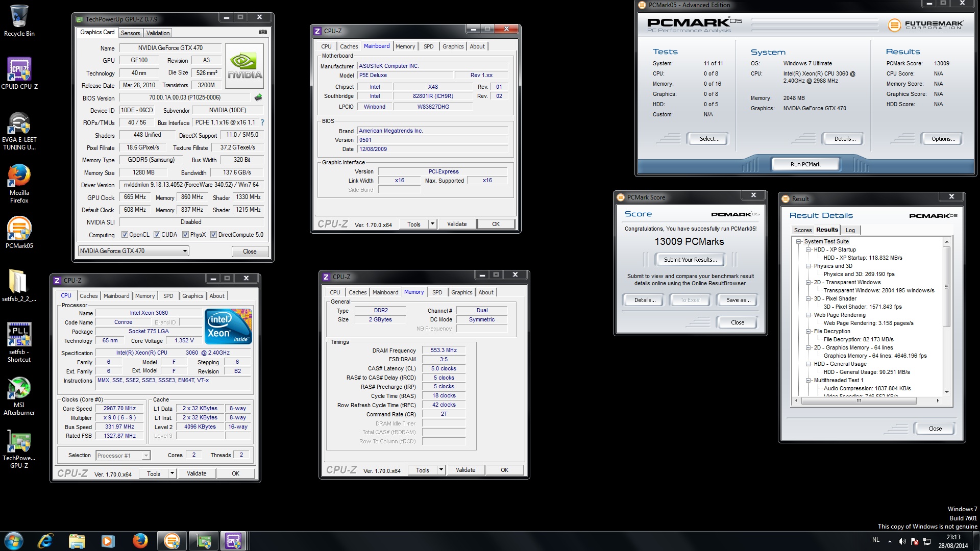Launch EVGA E-LEET Tuning Utility shortcut
This screenshot has width=980, height=551.
point(19,131)
